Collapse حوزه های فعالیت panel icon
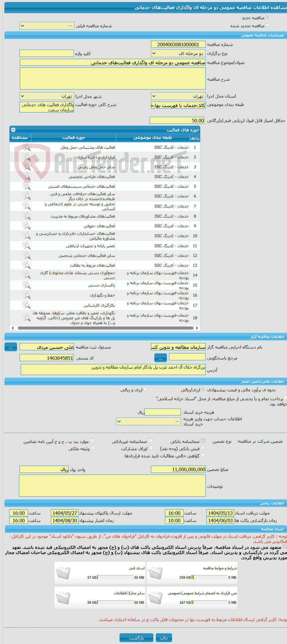 pos(13,130)
